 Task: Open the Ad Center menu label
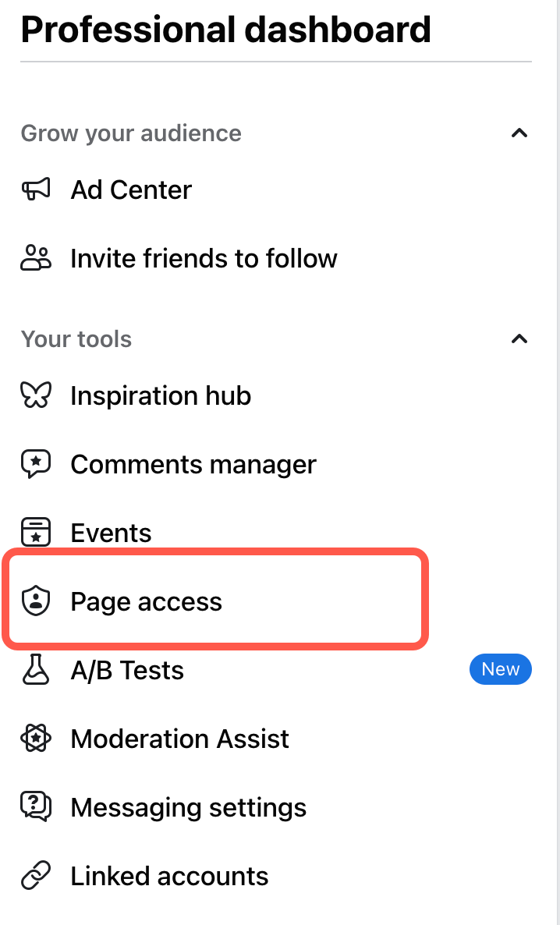click(131, 190)
